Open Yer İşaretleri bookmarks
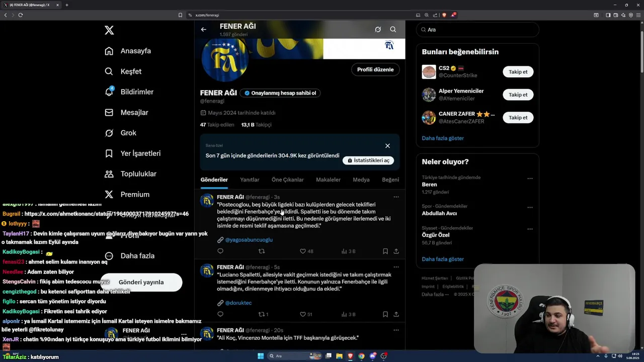 point(132,153)
